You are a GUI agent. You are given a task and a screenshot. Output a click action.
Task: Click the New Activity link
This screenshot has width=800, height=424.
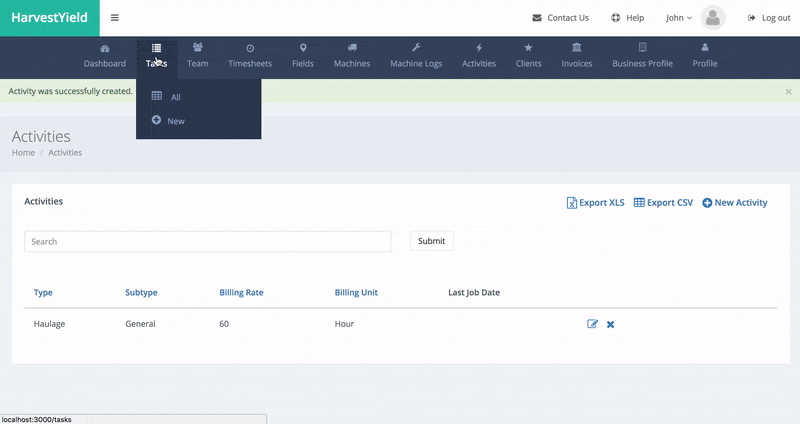coord(735,203)
